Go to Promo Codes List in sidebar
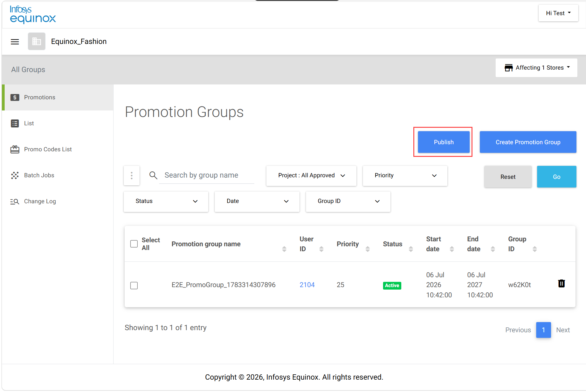This screenshot has height=392, width=586. [48, 149]
